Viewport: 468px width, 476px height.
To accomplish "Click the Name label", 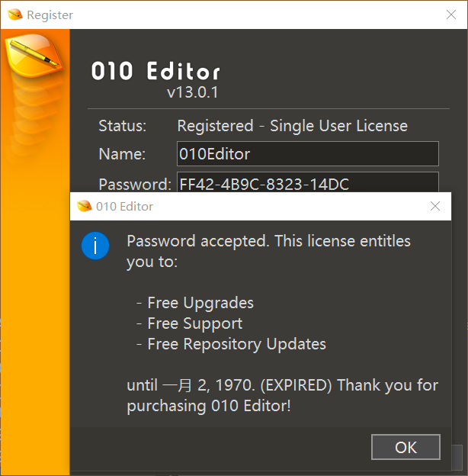I will tap(121, 154).
